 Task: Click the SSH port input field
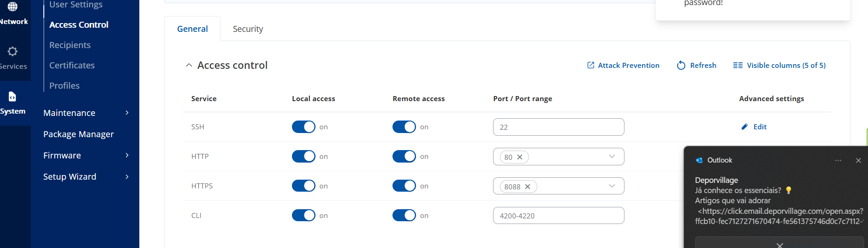coord(559,127)
